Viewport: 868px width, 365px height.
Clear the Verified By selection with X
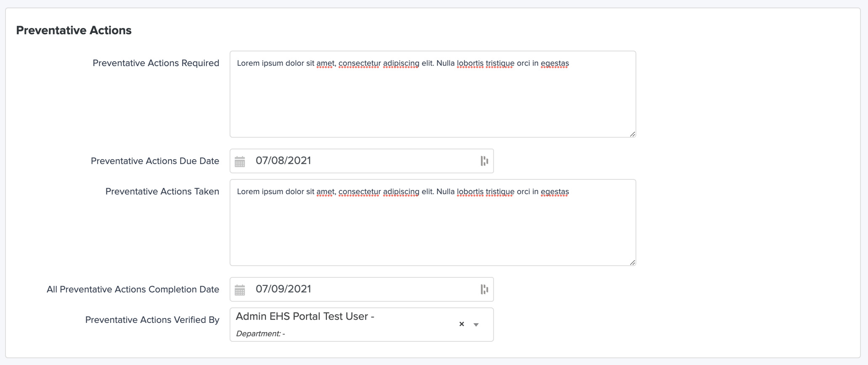click(462, 324)
